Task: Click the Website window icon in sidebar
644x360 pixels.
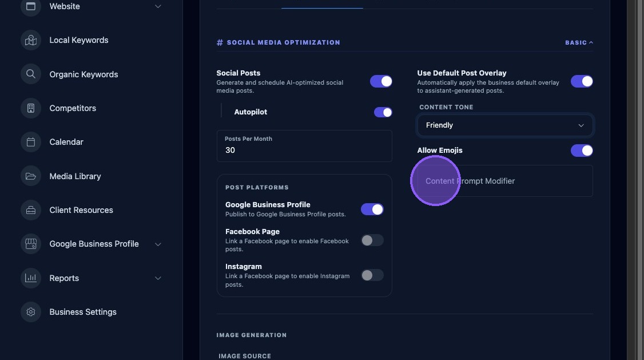Action: tap(31, 6)
